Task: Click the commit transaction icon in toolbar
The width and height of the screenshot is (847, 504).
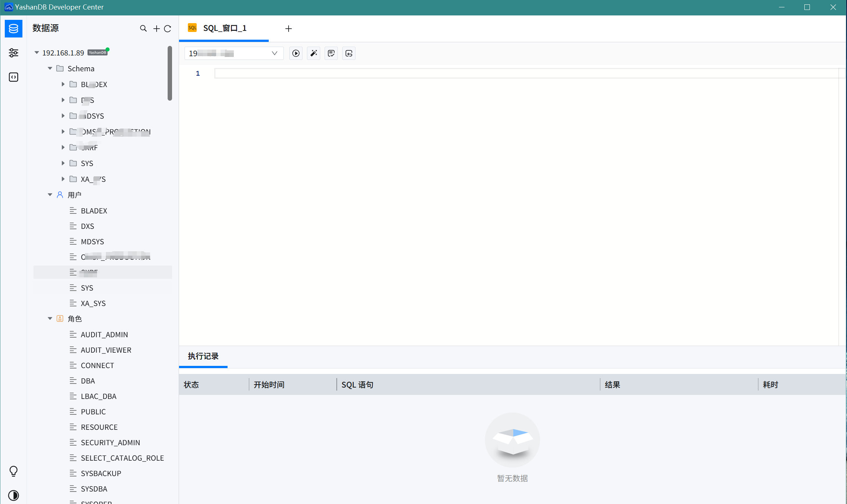Action: 331,53
